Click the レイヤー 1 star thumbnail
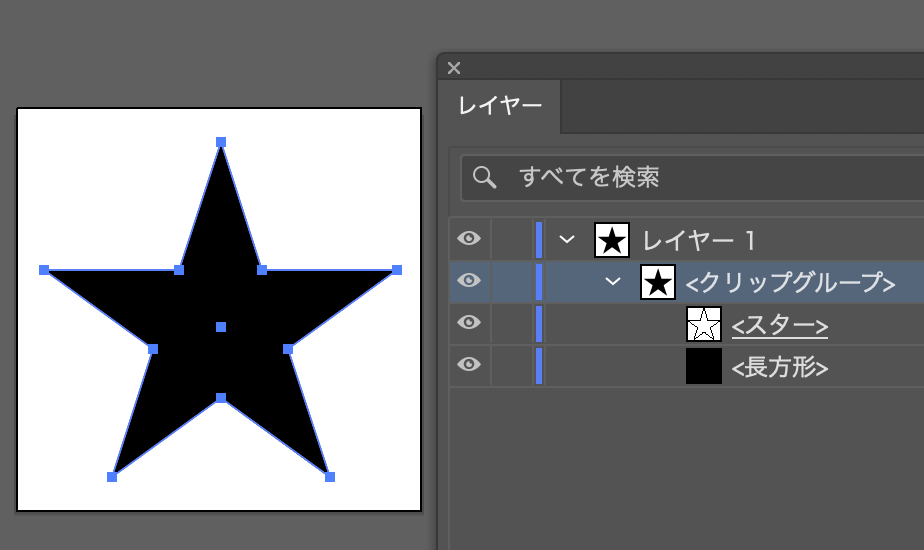Viewport: 924px width, 550px height. click(x=612, y=240)
